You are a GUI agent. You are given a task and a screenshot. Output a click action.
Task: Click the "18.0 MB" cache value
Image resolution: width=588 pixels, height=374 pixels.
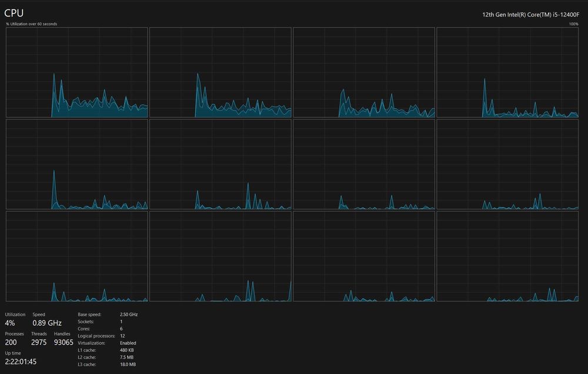[128, 364]
